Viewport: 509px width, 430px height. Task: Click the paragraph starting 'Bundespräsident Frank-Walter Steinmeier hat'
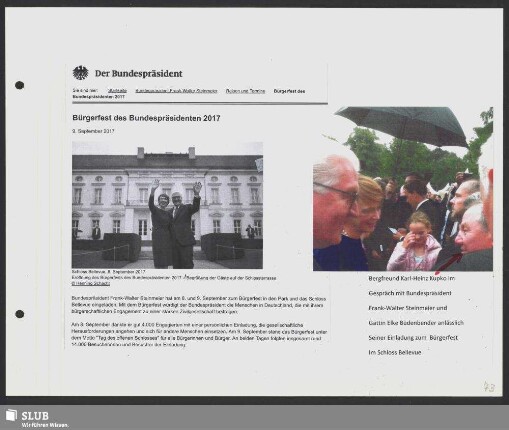click(199, 305)
